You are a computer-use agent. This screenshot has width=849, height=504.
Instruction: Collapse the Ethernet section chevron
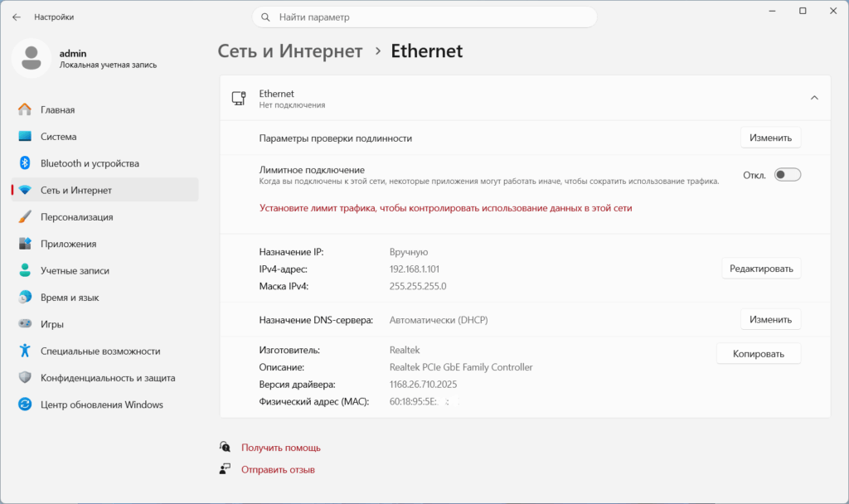(814, 98)
